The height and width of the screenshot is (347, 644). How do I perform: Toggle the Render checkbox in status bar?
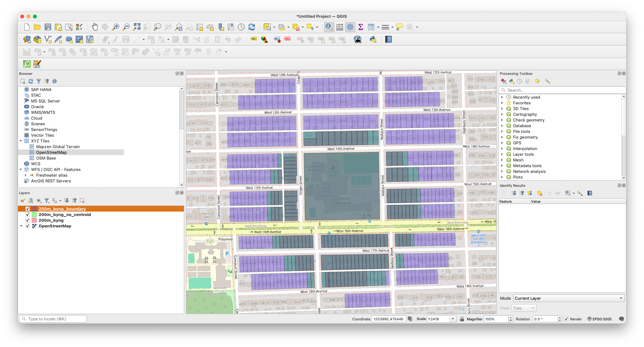tap(566, 319)
